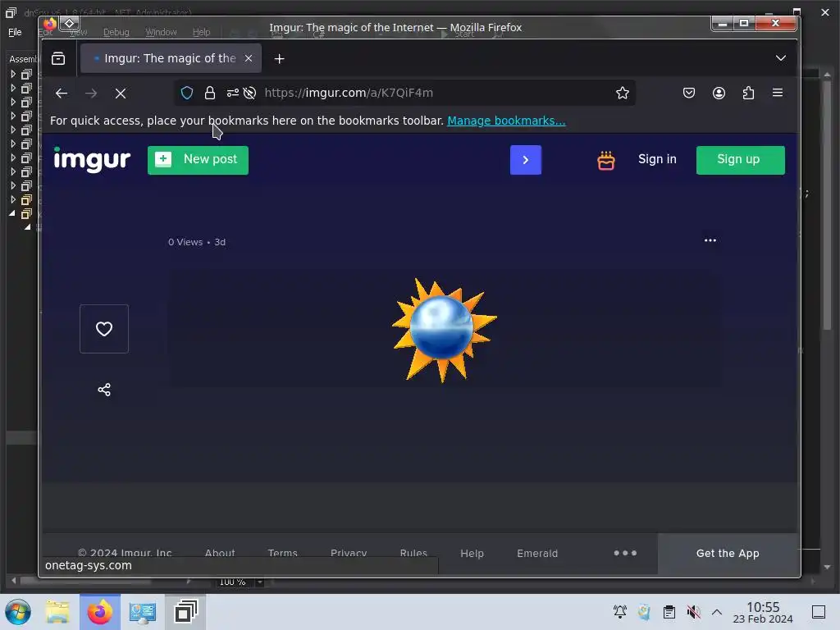
Task: Click the blue next arrow button
Action: [x=526, y=160]
